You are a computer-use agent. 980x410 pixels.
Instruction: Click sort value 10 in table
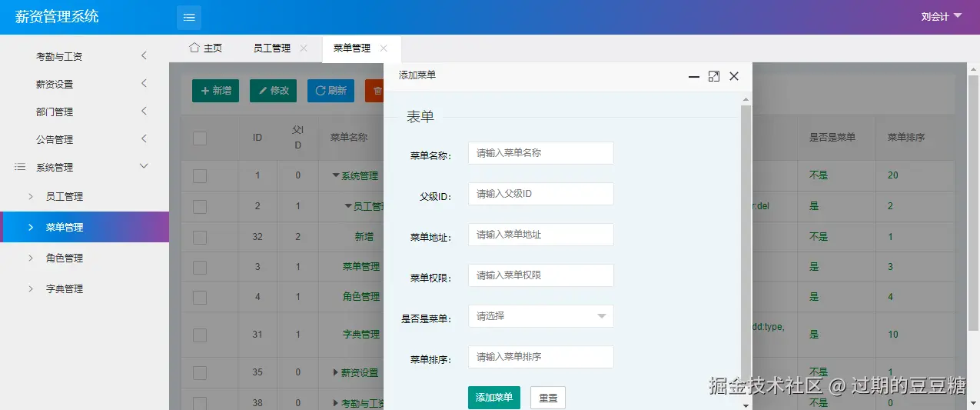tap(893, 335)
